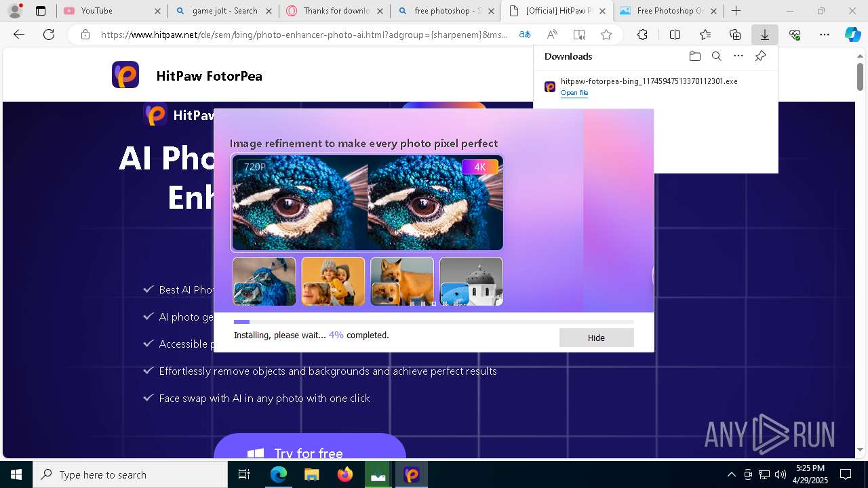Open the tab actions menu icon
This screenshot has height=488, width=868.
tap(41, 11)
